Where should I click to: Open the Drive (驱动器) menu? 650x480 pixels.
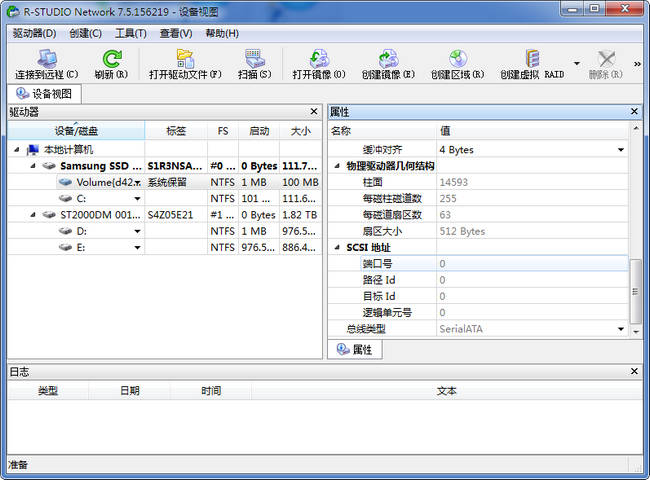[34, 33]
